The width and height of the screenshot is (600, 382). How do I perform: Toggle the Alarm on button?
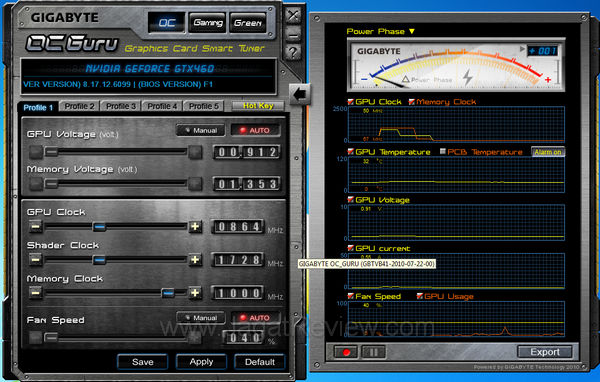coord(548,152)
